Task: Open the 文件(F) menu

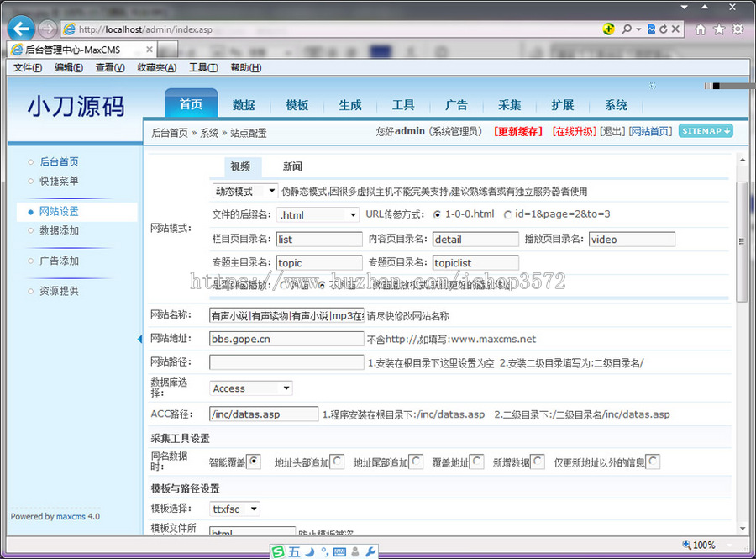Action: [28, 67]
